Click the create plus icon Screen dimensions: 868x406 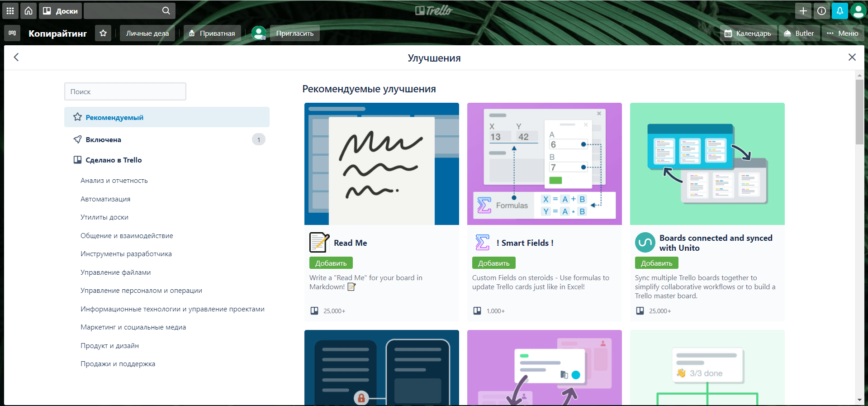click(803, 10)
